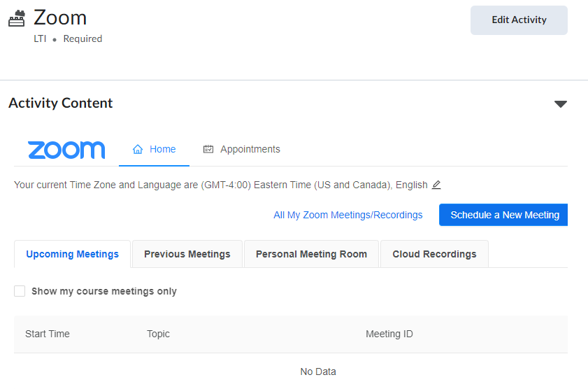
Task: Collapse the Activity Content section arrow
Action: point(561,104)
